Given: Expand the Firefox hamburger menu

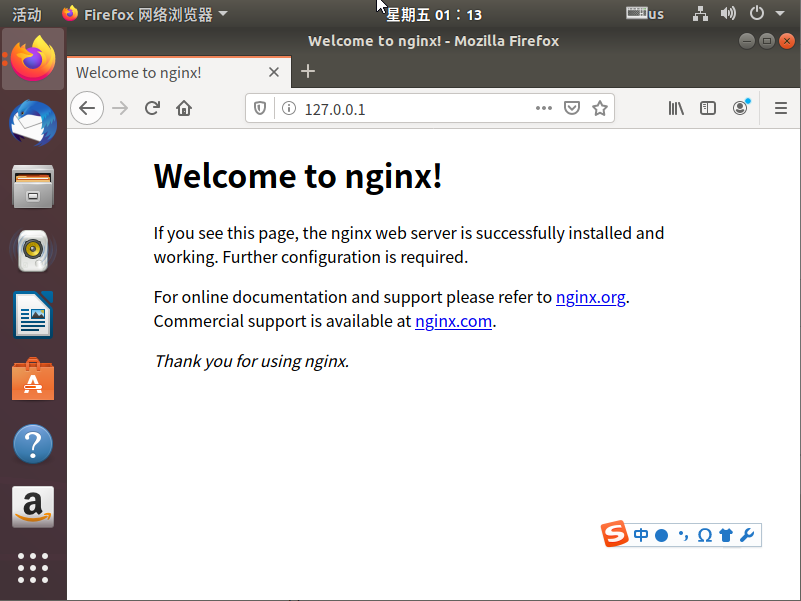Looking at the screenshot, I should click(x=780, y=108).
